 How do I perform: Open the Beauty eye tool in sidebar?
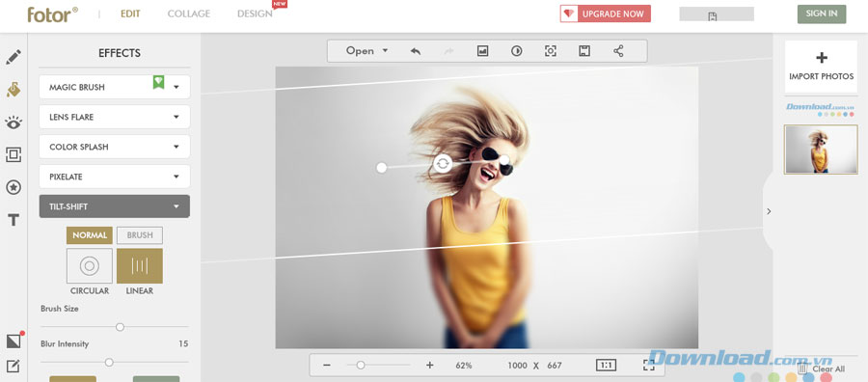pos(14,123)
